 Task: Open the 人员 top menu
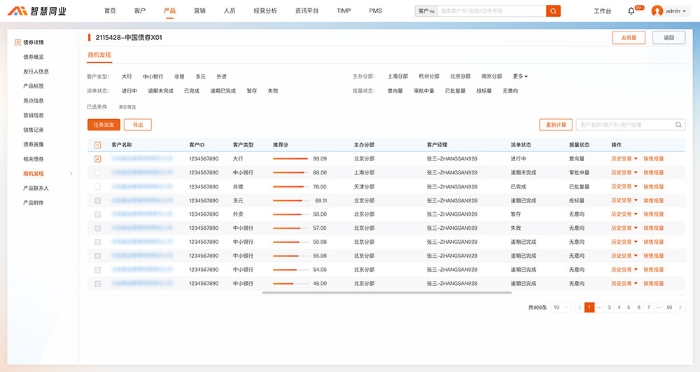229,11
